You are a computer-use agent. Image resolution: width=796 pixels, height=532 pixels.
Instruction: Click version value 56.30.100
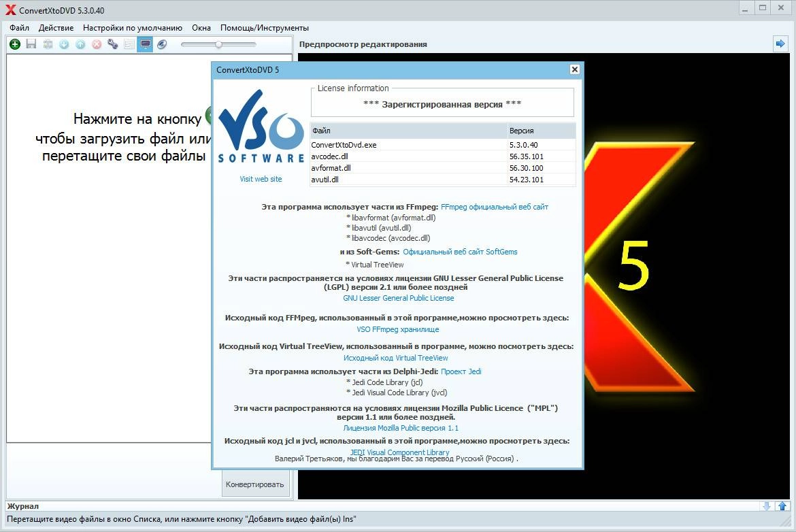click(x=527, y=168)
